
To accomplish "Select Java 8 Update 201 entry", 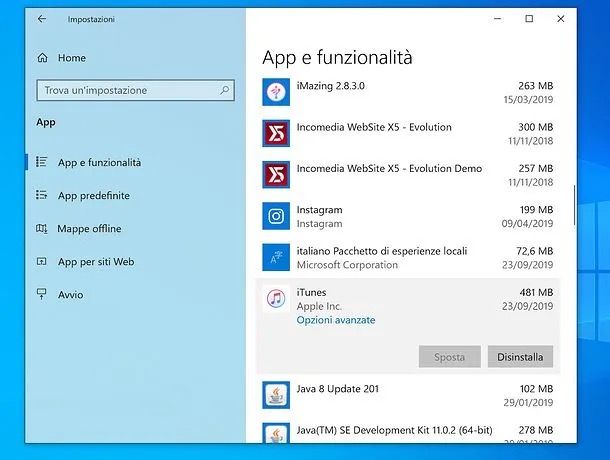I will click(338, 389).
